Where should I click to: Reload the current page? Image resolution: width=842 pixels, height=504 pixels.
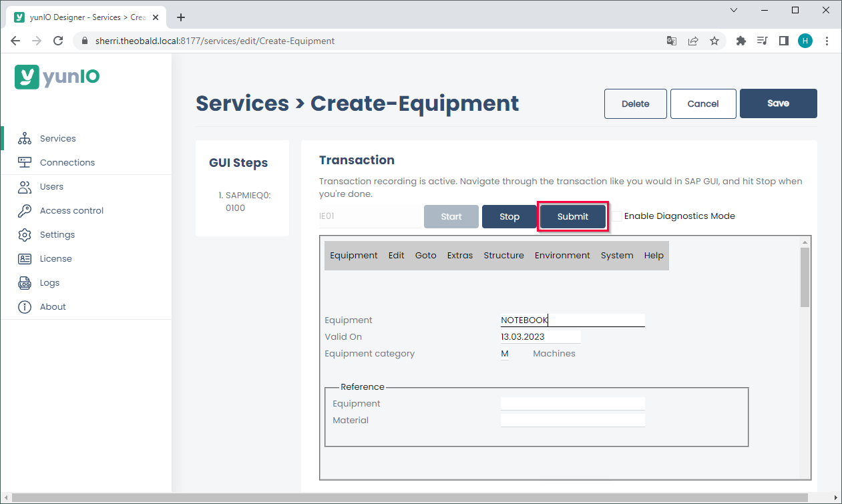coord(58,41)
